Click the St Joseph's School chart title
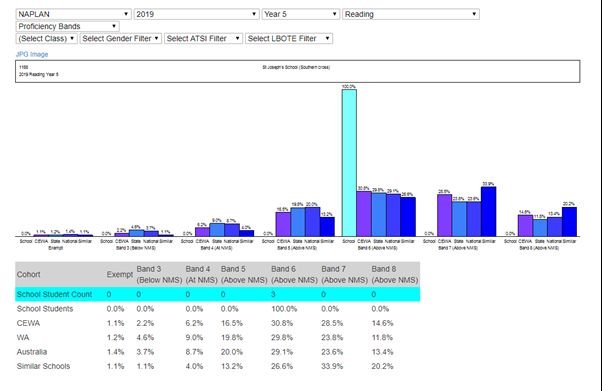This screenshot has height=391, width=602. point(296,67)
